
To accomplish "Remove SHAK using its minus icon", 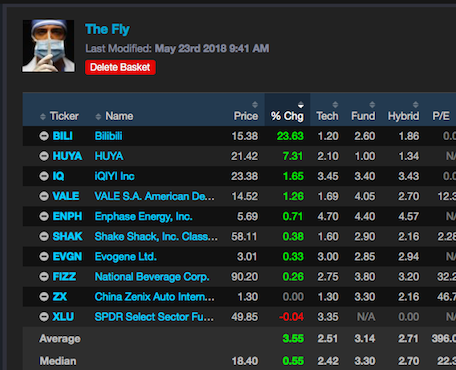I will pyautogui.click(x=44, y=236).
